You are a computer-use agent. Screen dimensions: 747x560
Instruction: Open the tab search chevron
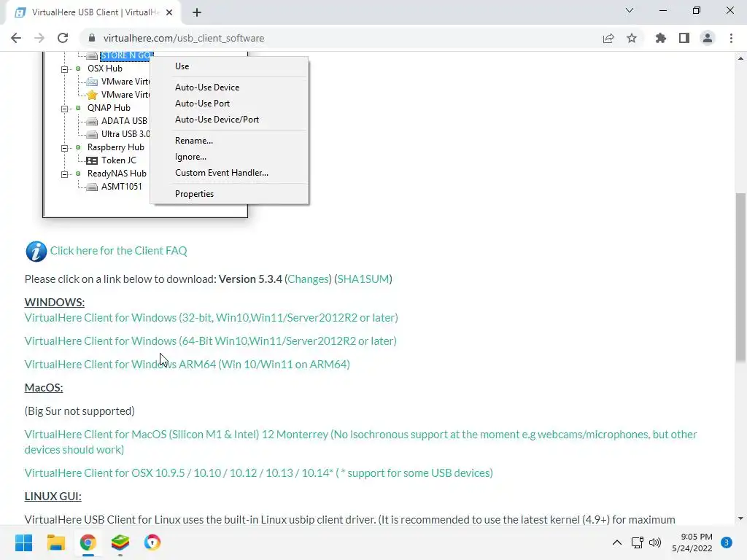pyautogui.click(x=630, y=10)
